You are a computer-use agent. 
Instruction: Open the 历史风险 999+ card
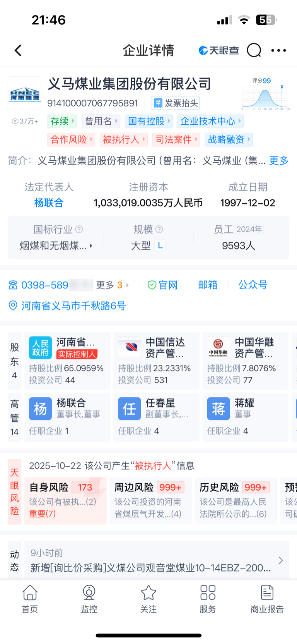tap(236, 500)
